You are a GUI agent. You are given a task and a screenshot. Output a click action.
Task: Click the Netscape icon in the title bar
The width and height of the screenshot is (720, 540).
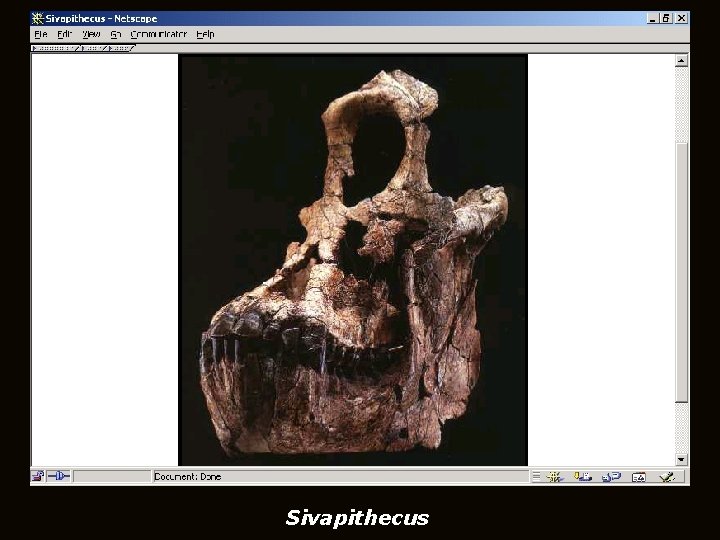point(37,18)
